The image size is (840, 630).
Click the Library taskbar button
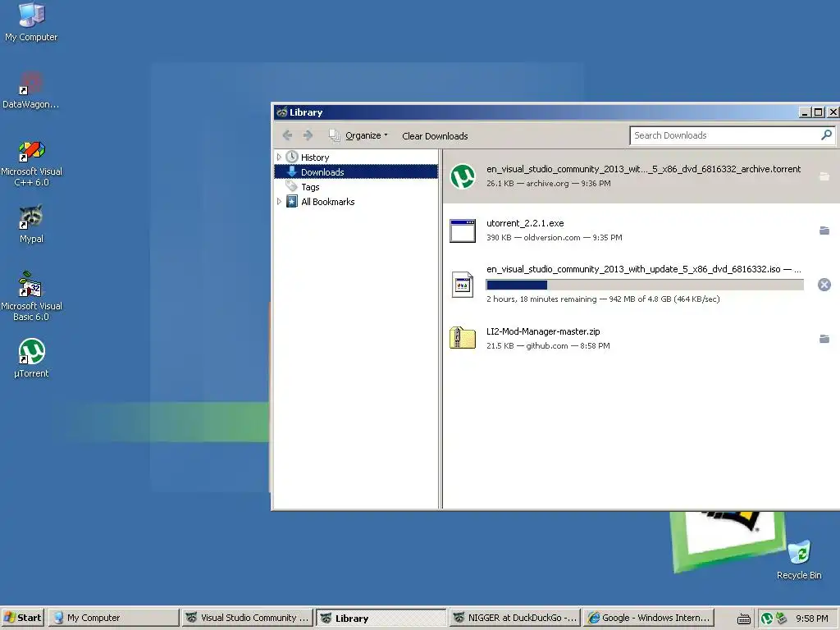pos(381,618)
